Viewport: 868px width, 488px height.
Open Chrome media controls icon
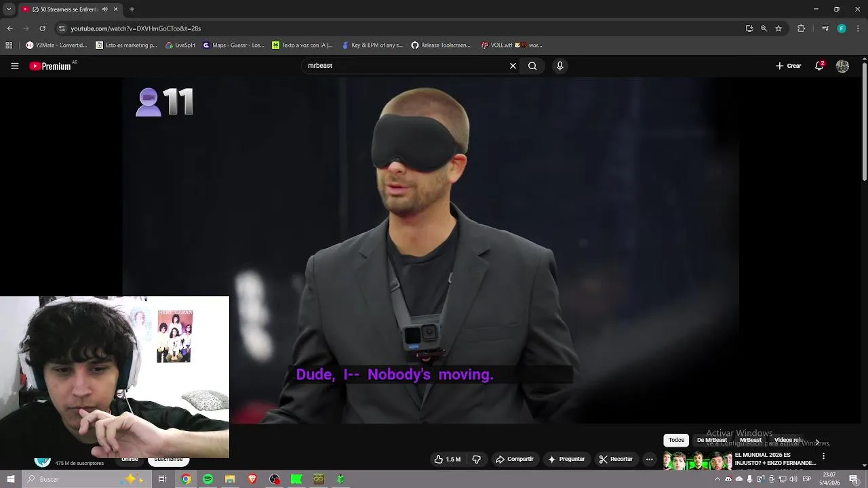(825, 28)
